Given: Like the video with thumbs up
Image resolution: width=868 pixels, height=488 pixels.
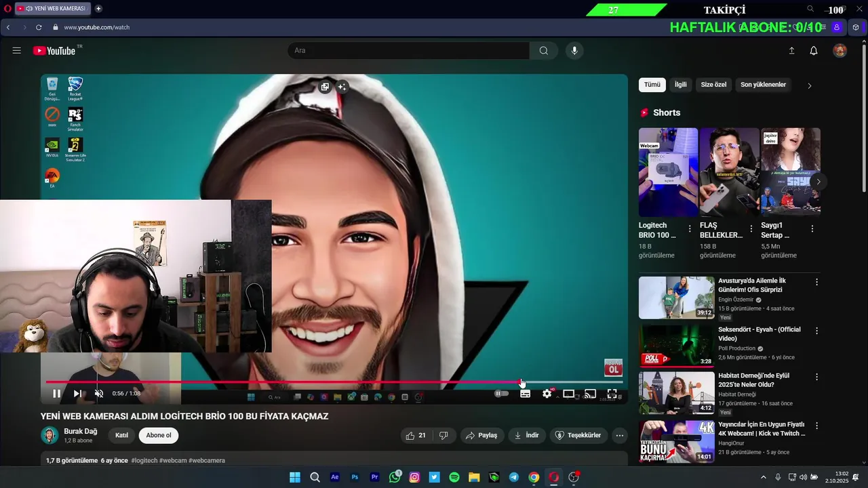Looking at the screenshot, I should click(416, 435).
